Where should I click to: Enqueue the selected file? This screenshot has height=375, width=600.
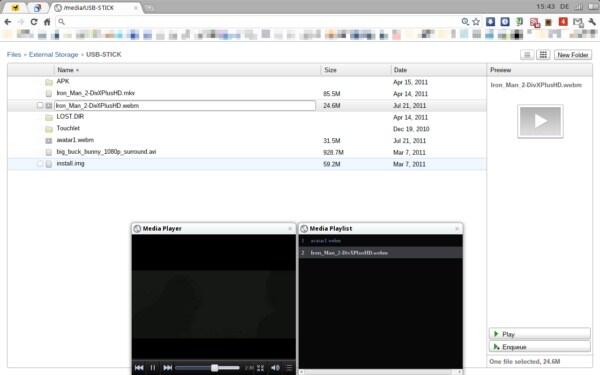pyautogui.click(x=540, y=347)
